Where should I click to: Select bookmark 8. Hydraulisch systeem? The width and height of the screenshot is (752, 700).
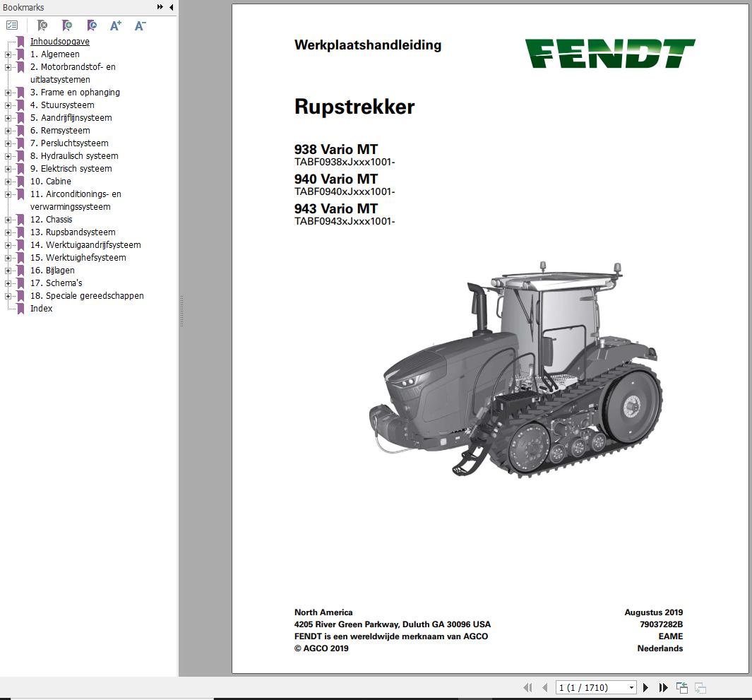click(x=74, y=156)
